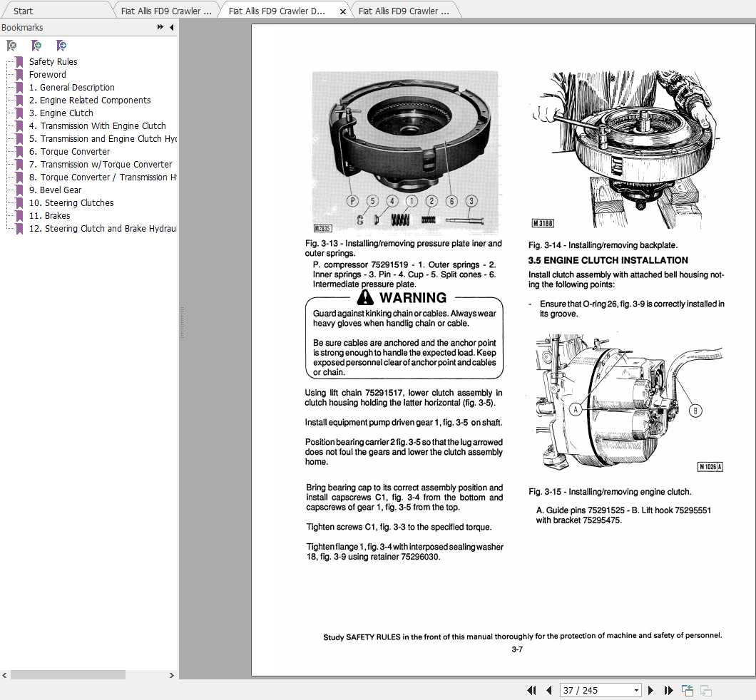Viewport: 756px width, 700px height.
Task: Click the add bookmark icon
Action: point(36,46)
